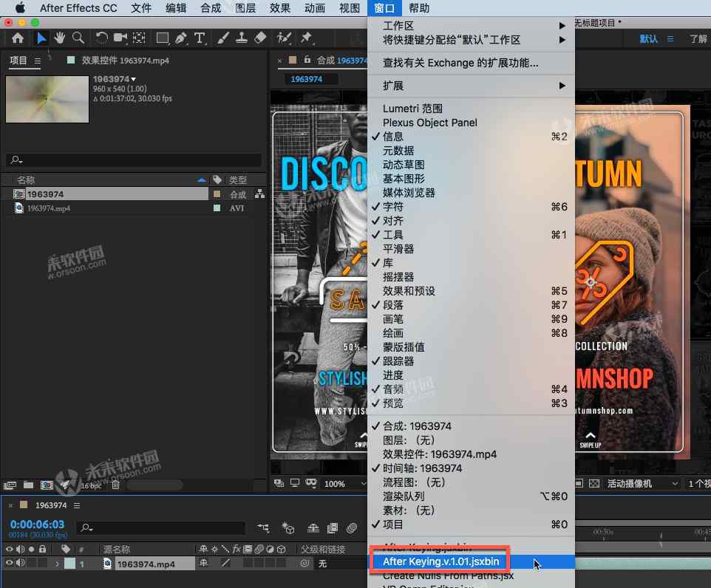Click the 名称 column header in the Project panel
The width and height of the screenshot is (711, 588).
pyautogui.click(x=26, y=180)
